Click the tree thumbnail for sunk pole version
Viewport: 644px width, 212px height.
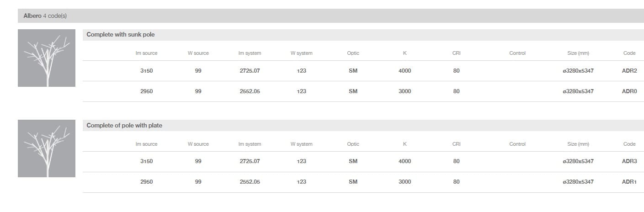(x=47, y=58)
